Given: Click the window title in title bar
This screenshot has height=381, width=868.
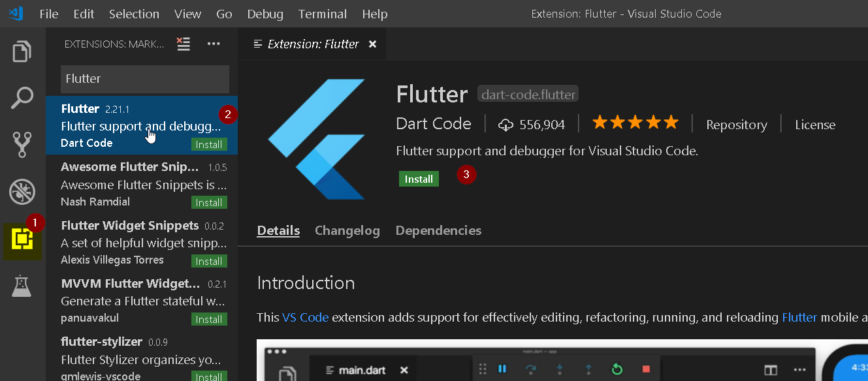Looking at the screenshot, I should coord(626,14).
